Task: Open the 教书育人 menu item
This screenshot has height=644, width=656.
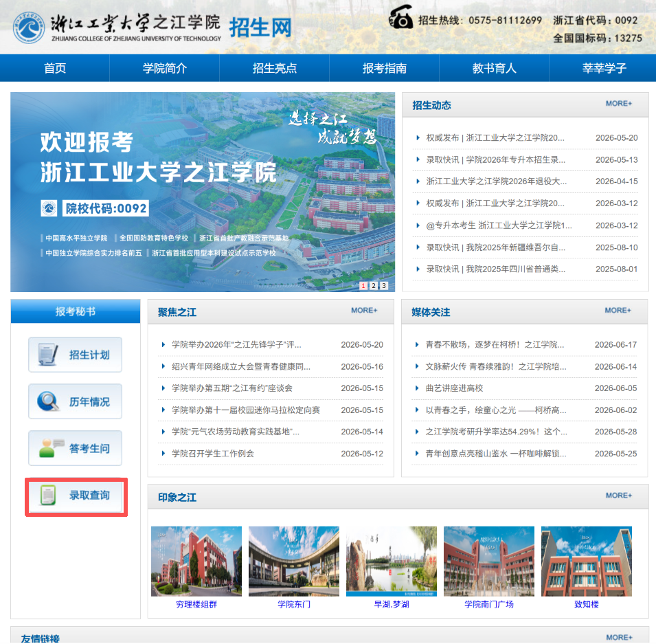Action: 494,68
